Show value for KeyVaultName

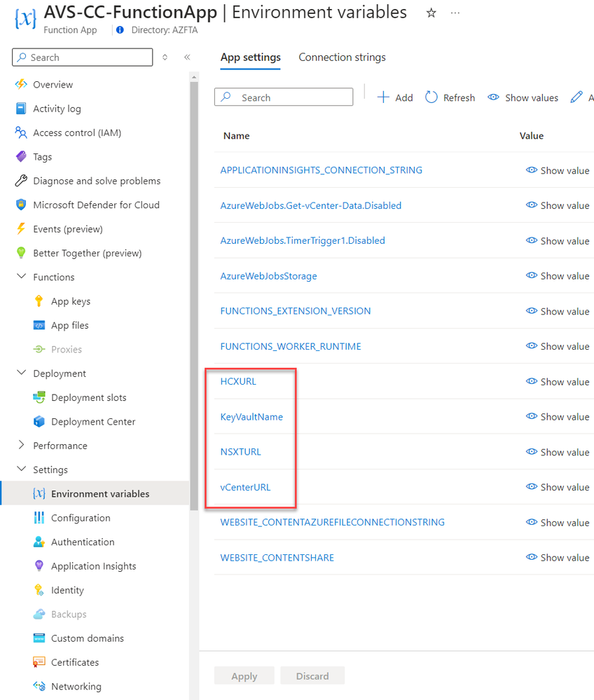click(x=558, y=416)
